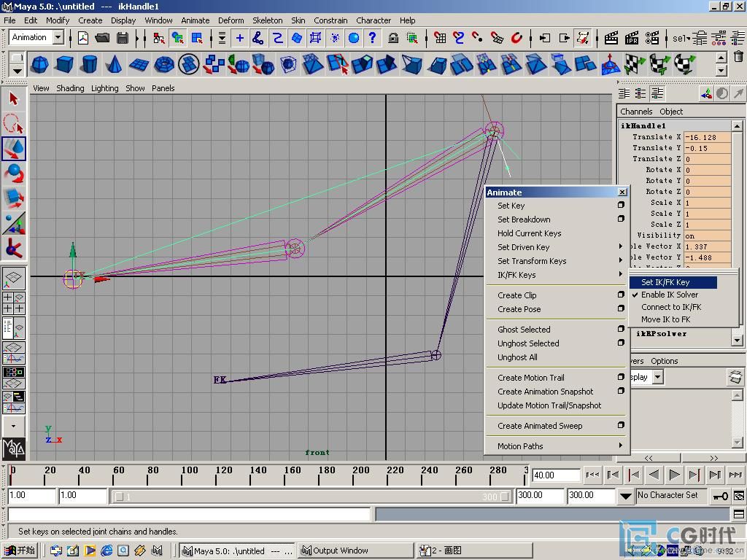Select Hold Current Keys
This screenshot has width=747, height=560.
click(530, 233)
